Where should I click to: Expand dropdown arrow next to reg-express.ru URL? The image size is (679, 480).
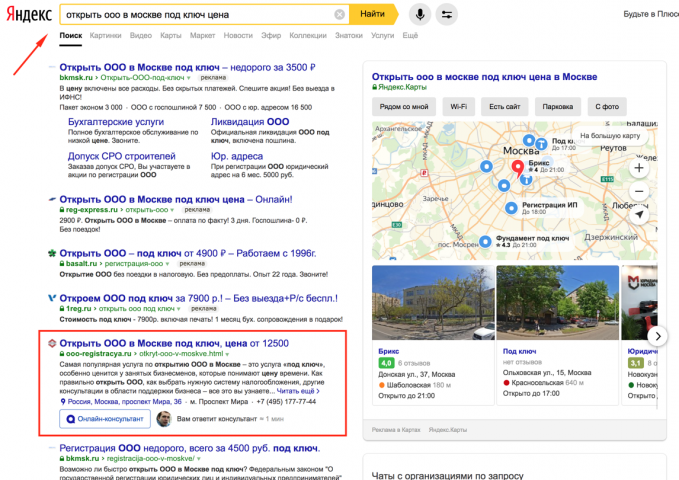click(172, 210)
